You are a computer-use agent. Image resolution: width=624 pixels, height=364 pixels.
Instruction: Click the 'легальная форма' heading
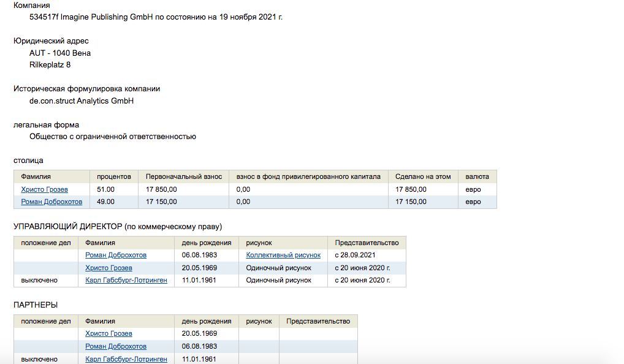pyautogui.click(x=46, y=124)
